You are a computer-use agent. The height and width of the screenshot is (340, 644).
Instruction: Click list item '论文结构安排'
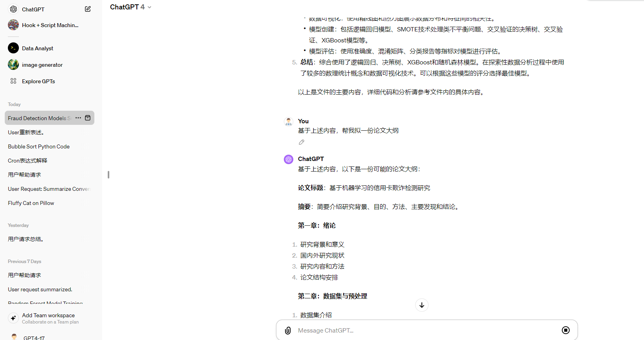319,278
